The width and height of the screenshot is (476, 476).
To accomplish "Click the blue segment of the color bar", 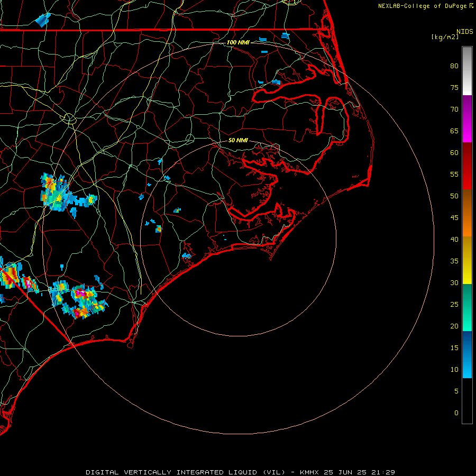I will click(x=467, y=354).
